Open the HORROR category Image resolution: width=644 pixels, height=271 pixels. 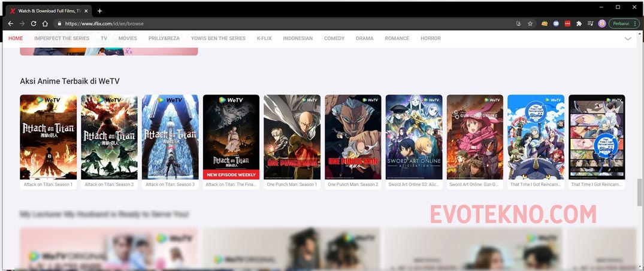click(x=430, y=38)
